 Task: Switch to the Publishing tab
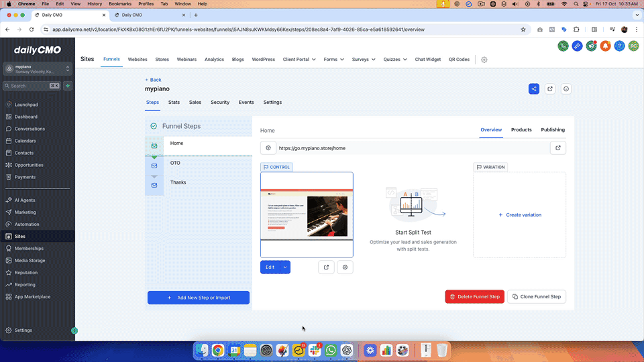(553, 130)
